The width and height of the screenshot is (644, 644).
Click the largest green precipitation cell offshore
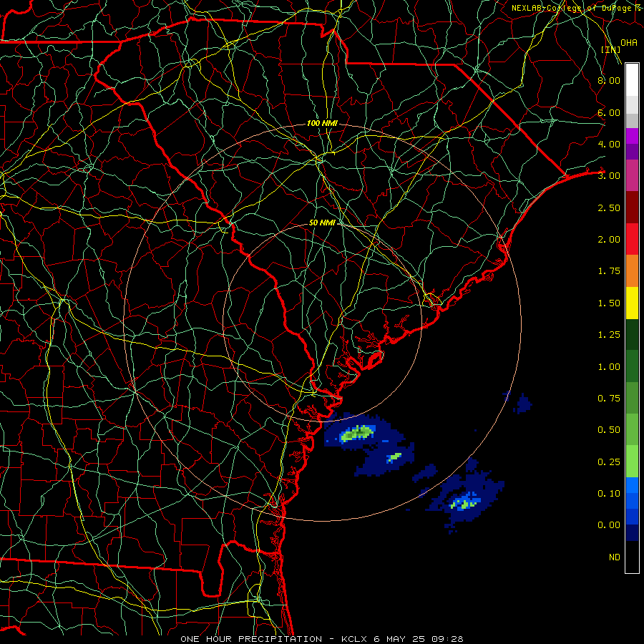pos(358,433)
